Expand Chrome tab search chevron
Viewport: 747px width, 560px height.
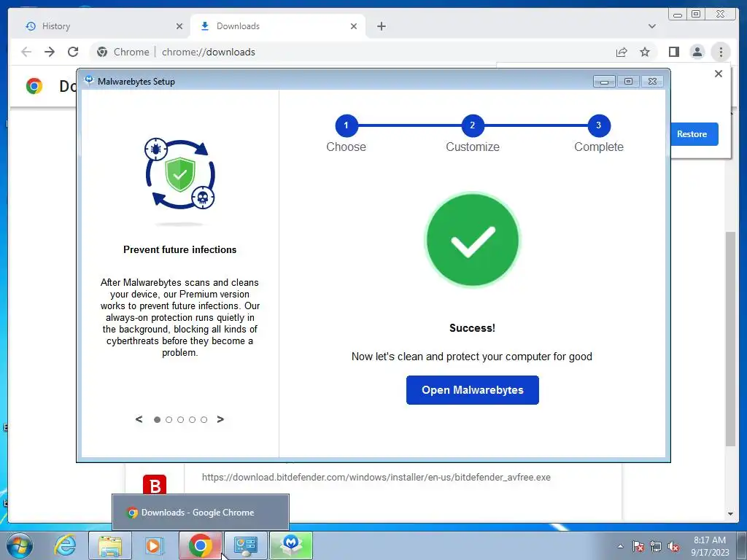[x=651, y=26]
